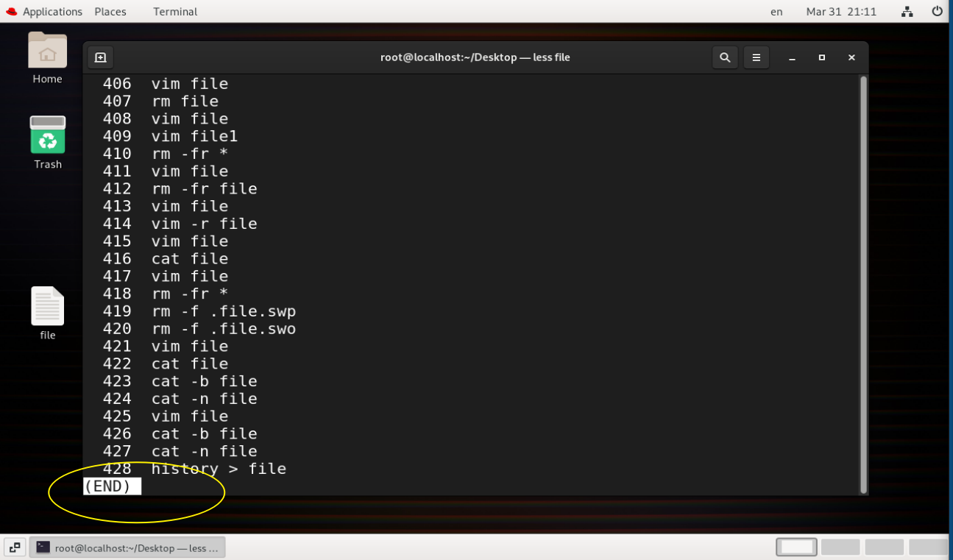Image resolution: width=953 pixels, height=560 pixels.
Task: Switch to first workspace in pager
Action: (x=796, y=547)
